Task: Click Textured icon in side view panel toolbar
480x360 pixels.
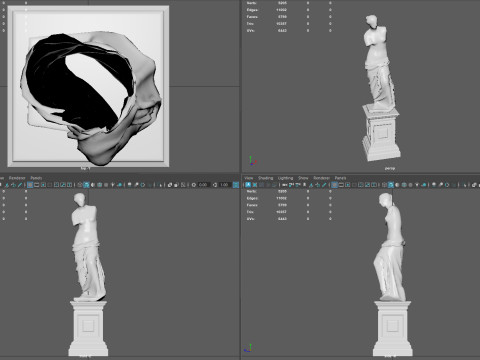Action: click(x=410, y=185)
